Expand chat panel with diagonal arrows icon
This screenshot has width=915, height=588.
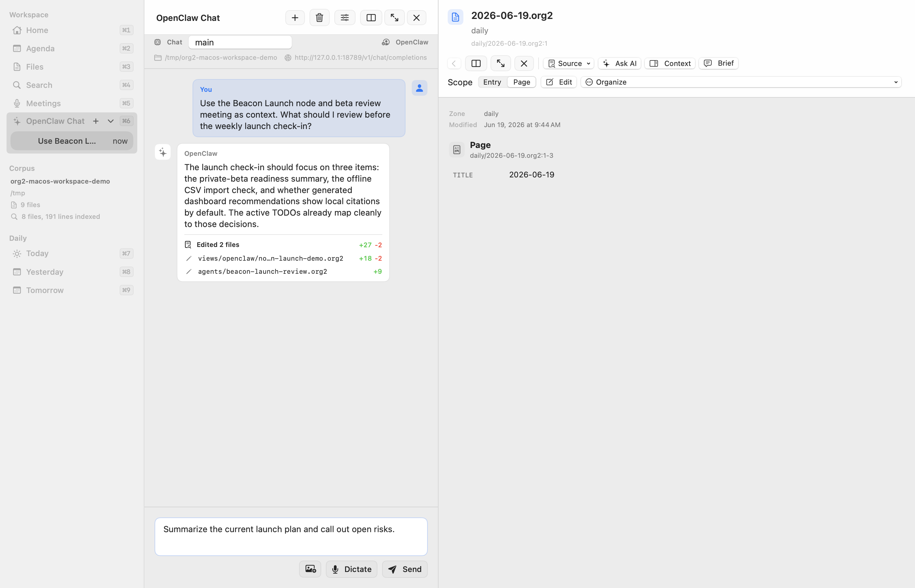(x=394, y=18)
